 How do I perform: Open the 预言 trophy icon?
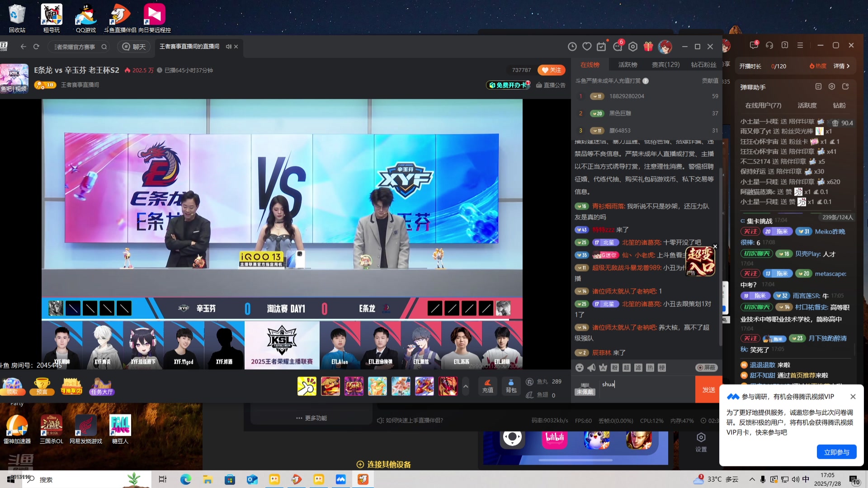(42, 386)
